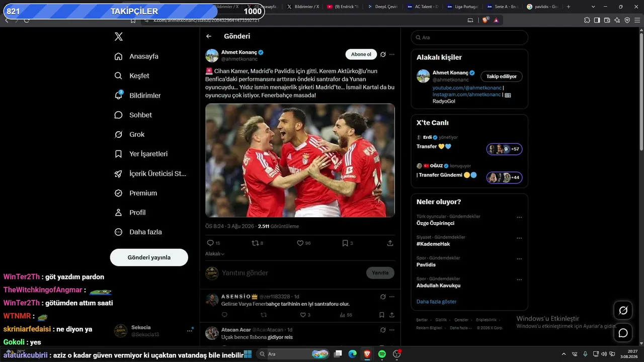The height and width of the screenshot is (362, 644).
Task: Repost ASENSİO's reply
Action: pos(264,315)
